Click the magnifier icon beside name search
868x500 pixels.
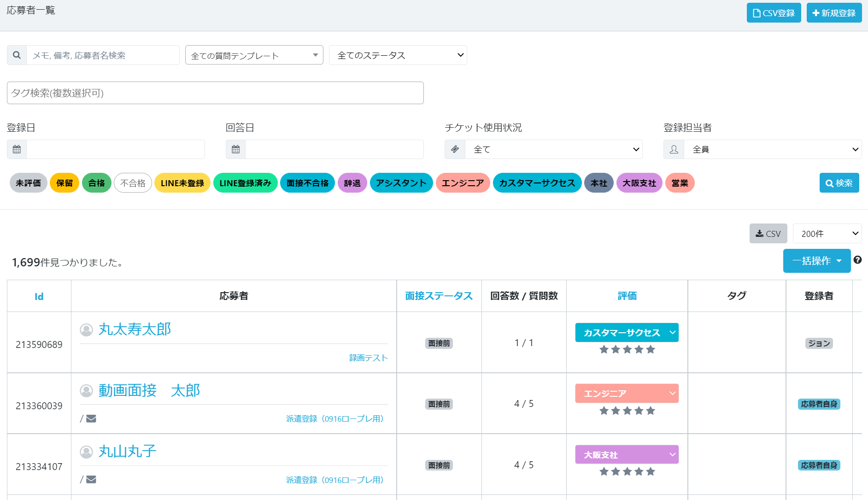point(17,55)
